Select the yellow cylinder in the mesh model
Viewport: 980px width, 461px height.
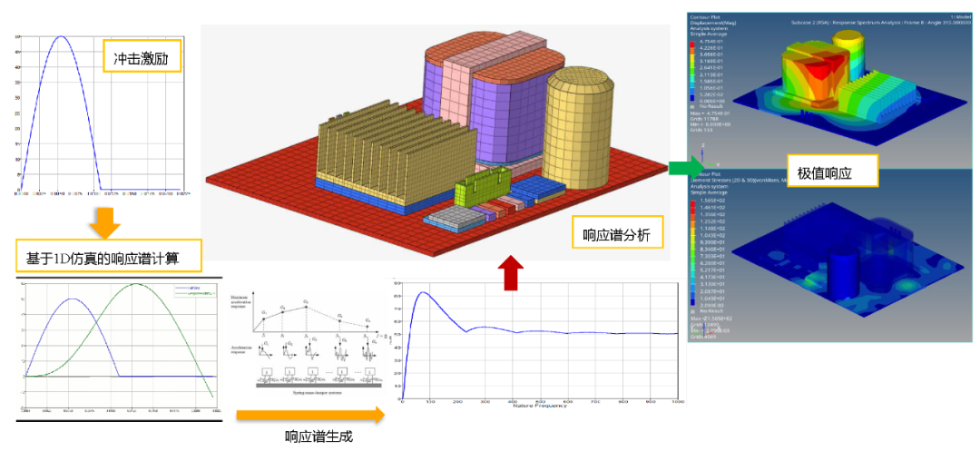577,127
